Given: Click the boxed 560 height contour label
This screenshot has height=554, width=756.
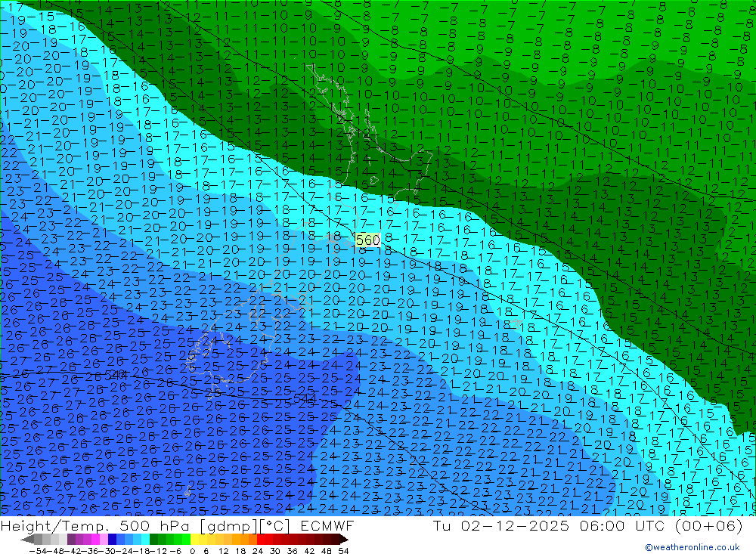Looking at the screenshot, I should point(367,240).
